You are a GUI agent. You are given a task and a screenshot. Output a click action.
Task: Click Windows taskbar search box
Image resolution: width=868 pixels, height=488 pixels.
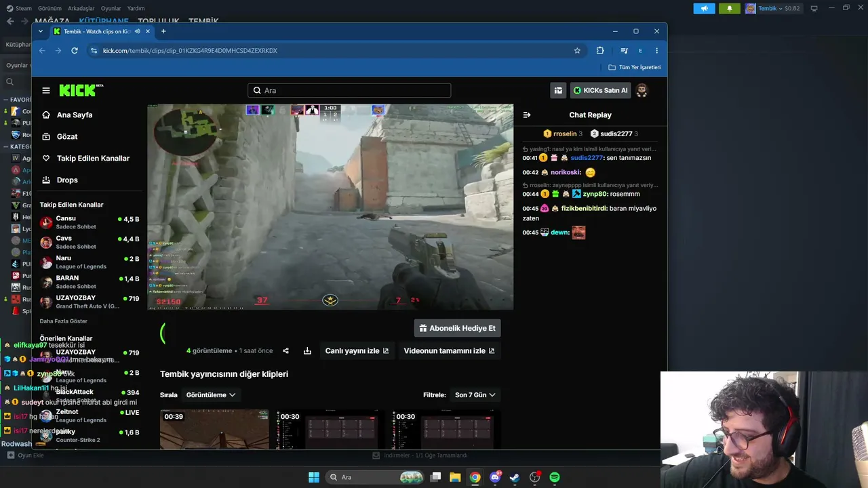(376, 477)
